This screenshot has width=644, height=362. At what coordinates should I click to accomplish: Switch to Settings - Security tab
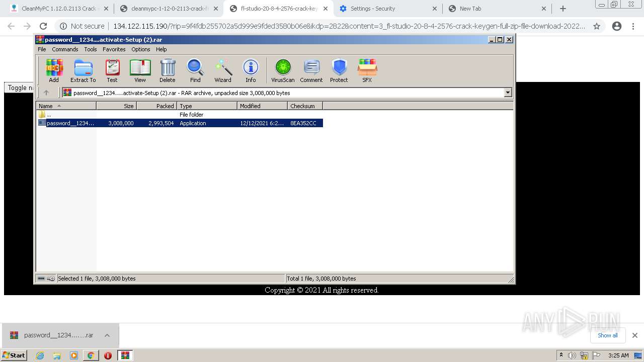pyautogui.click(x=387, y=9)
